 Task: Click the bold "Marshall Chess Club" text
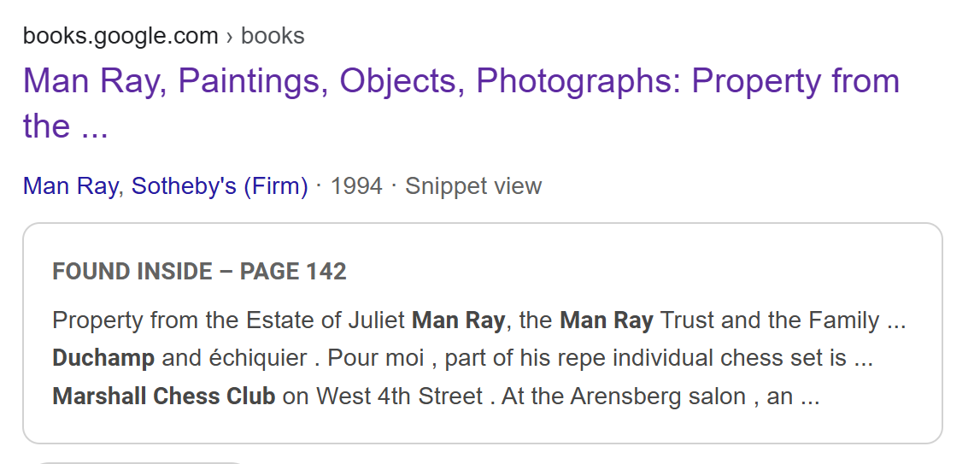click(164, 396)
